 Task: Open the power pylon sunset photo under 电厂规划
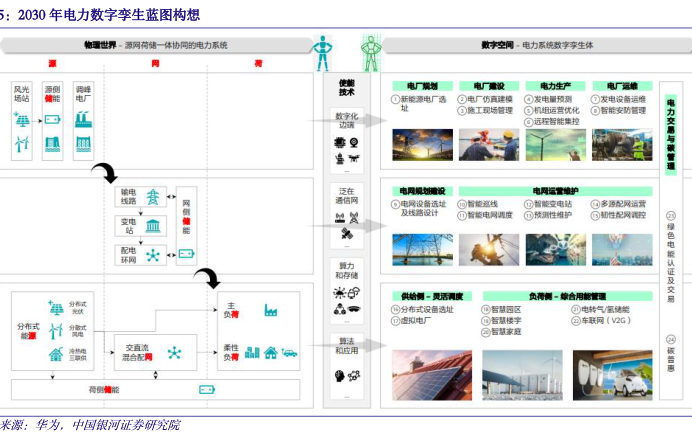coord(422,145)
